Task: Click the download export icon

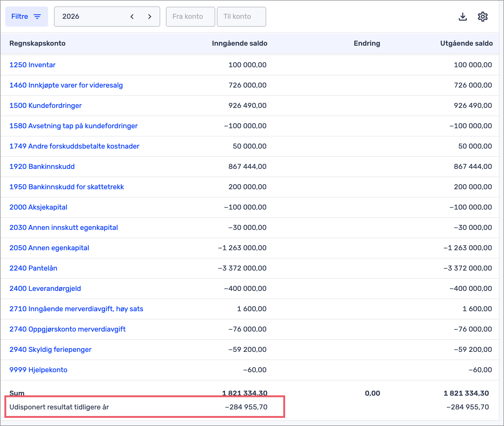Action: coord(463,17)
